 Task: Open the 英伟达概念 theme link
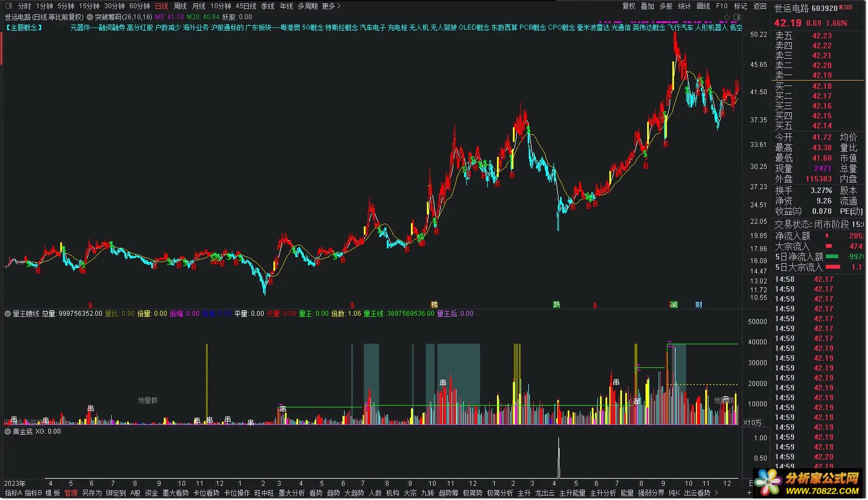(649, 27)
